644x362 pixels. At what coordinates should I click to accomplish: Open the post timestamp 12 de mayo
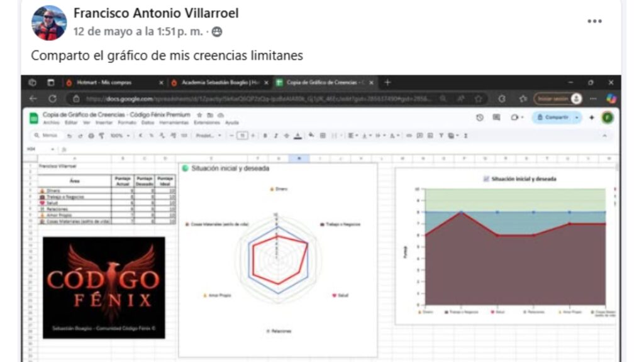(138, 31)
